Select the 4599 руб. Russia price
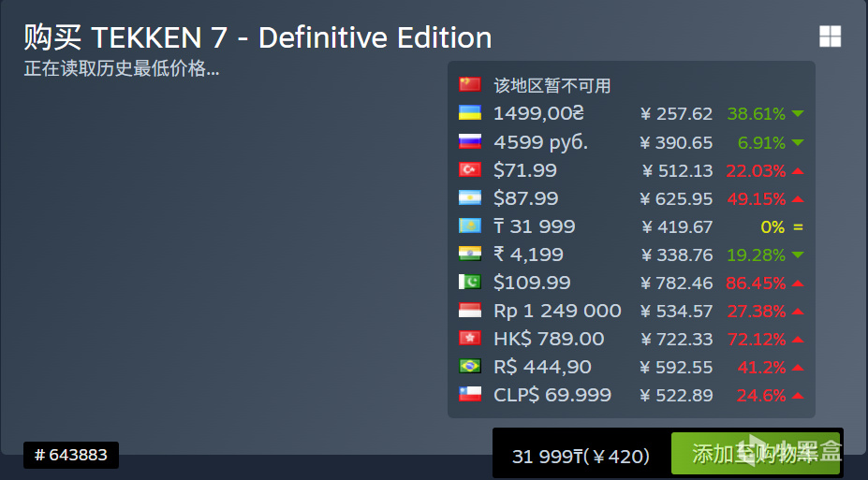Image resolution: width=868 pixels, height=480 pixels. coord(541,142)
